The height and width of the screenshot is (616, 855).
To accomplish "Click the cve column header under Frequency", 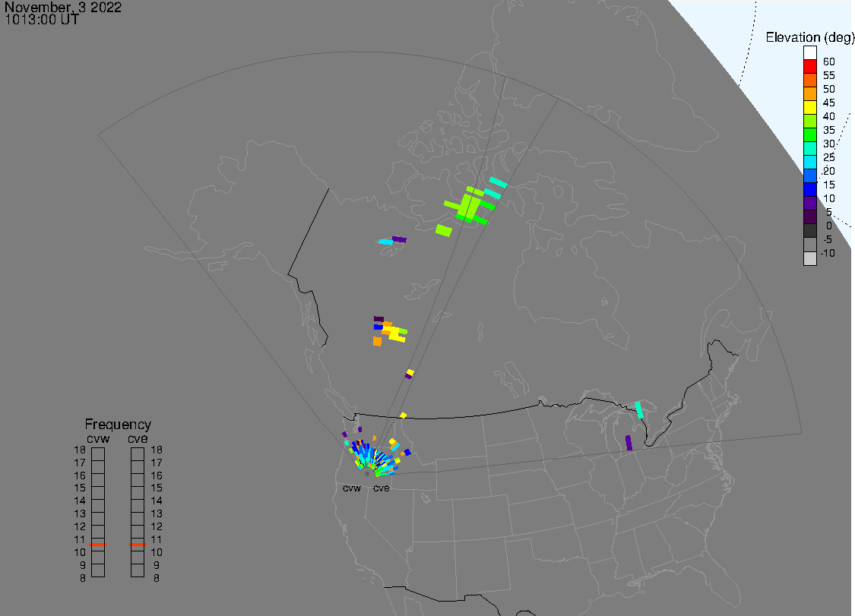I will [138, 438].
